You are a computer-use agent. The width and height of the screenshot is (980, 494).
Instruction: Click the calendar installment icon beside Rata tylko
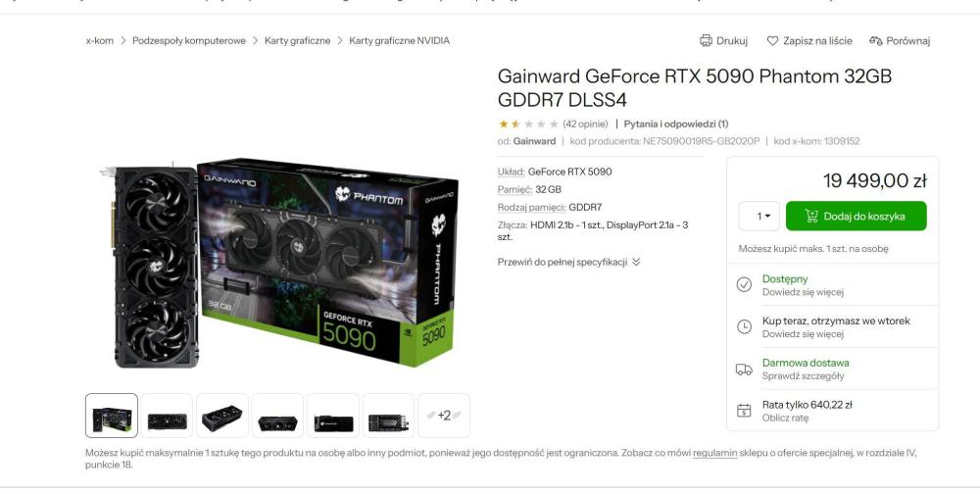pyautogui.click(x=744, y=411)
